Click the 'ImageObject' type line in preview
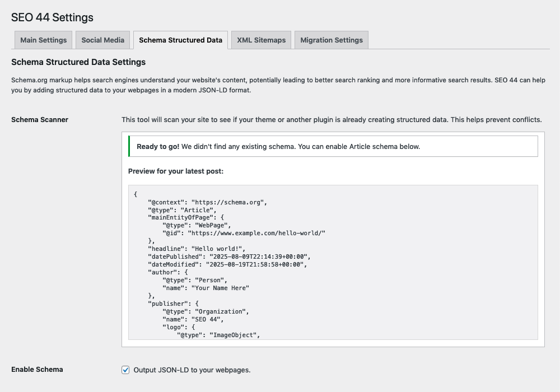This screenshot has width=560, height=392. click(x=235, y=335)
